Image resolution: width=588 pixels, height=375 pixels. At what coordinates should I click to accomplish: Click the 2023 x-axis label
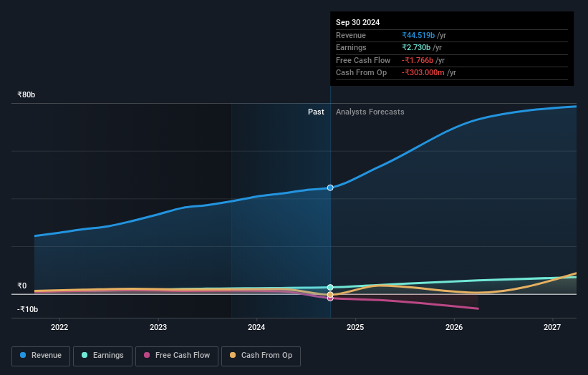(x=158, y=328)
